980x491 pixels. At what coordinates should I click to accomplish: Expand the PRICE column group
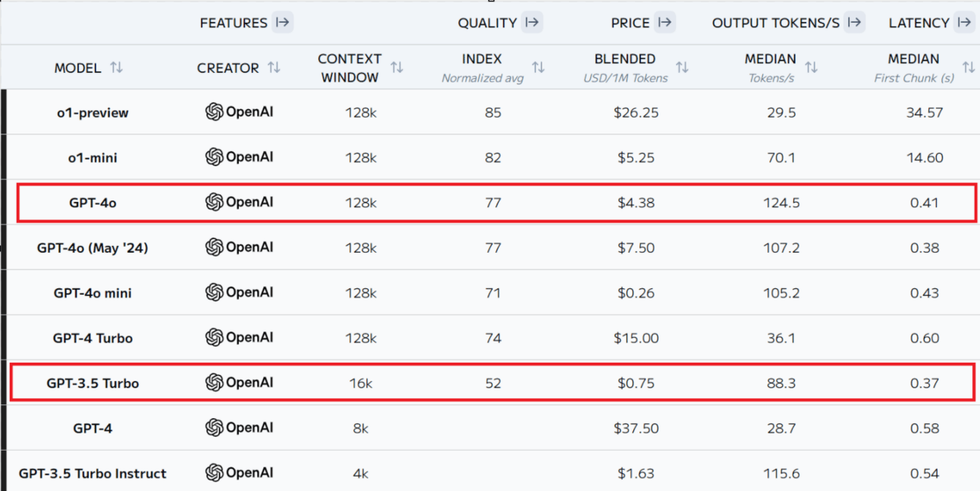coord(665,23)
